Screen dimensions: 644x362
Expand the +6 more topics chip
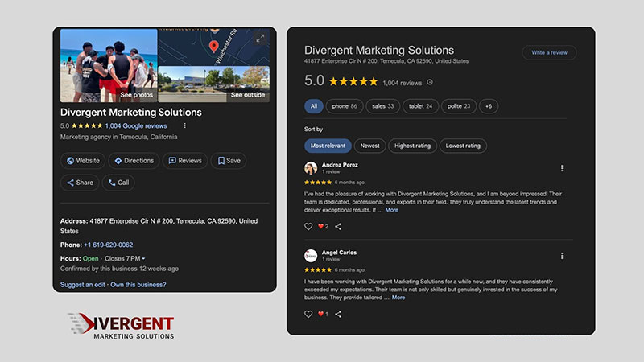(x=489, y=106)
